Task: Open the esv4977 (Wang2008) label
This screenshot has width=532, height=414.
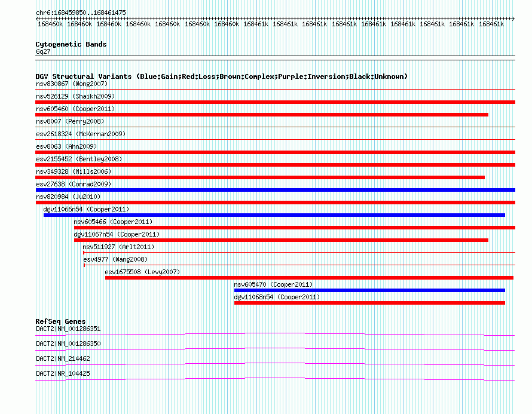Action: coord(115,259)
